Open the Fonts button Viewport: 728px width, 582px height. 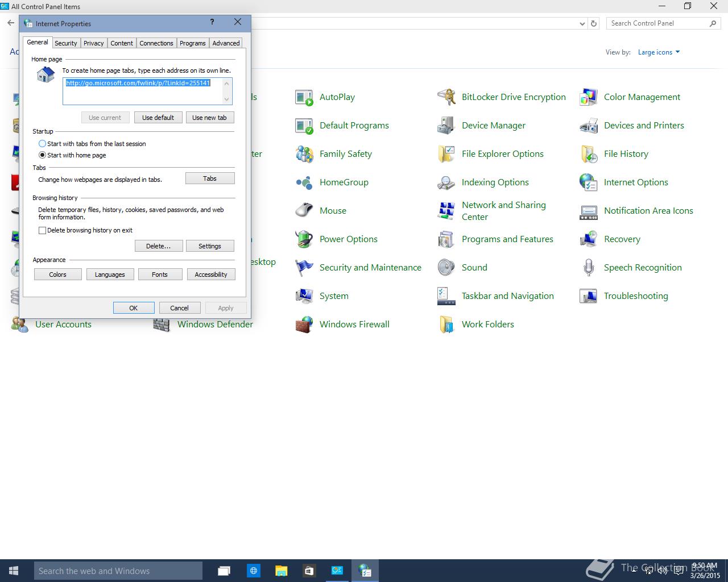(160, 275)
